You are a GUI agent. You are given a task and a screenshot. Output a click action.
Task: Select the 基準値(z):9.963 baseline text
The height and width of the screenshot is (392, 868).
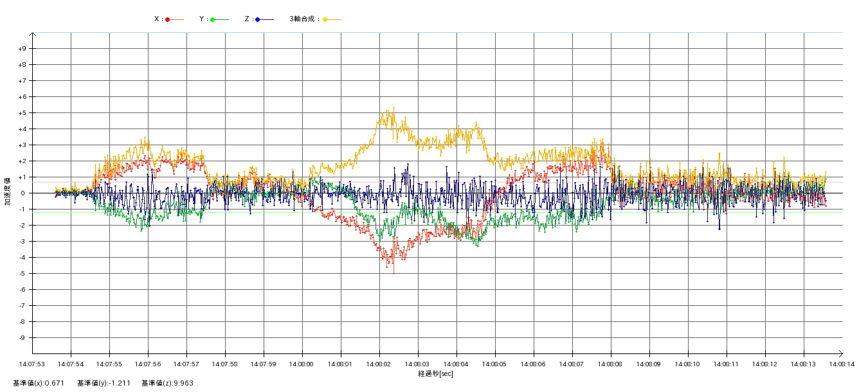(167, 383)
